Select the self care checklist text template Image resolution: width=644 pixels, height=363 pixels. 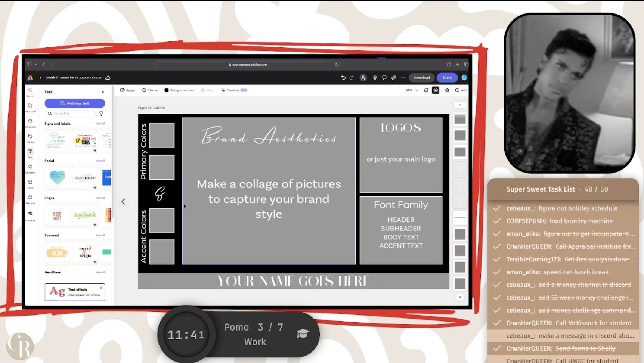tap(58, 140)
